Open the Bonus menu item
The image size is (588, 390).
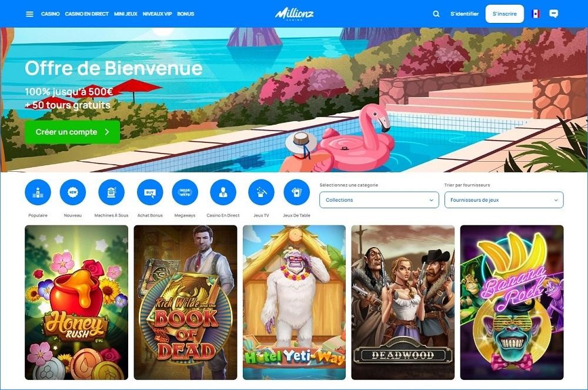click(x=186, y=14)
